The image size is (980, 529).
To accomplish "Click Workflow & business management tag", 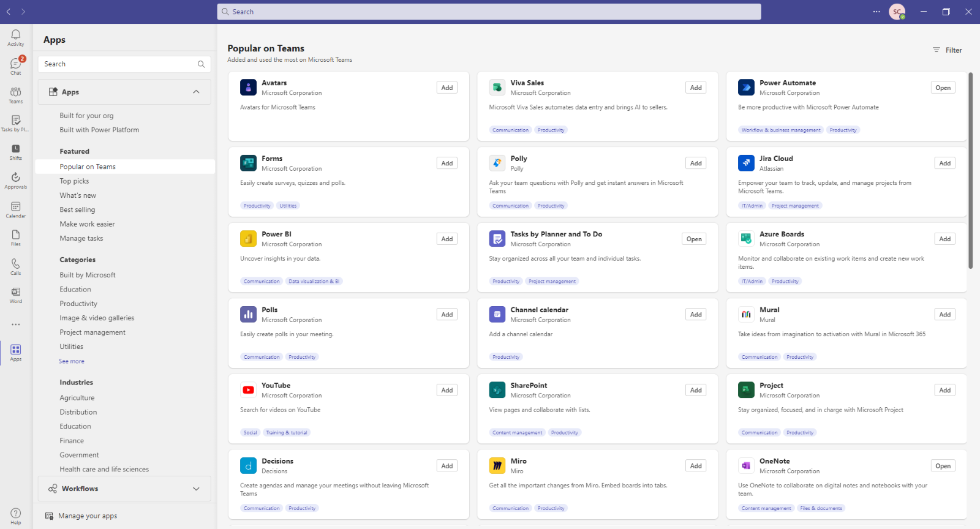I will [x=781, y=130].
